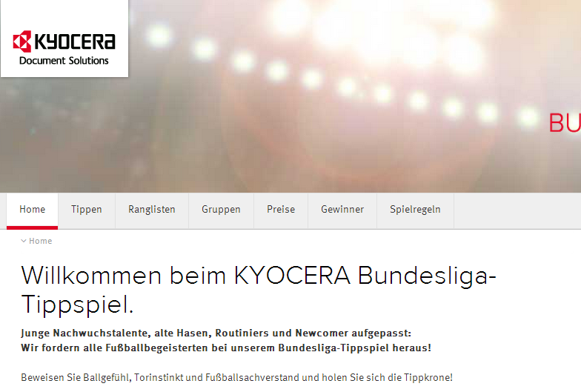The image size is (581, 392).
Task: Open the Preise navigation item
Action: (281, 210)
